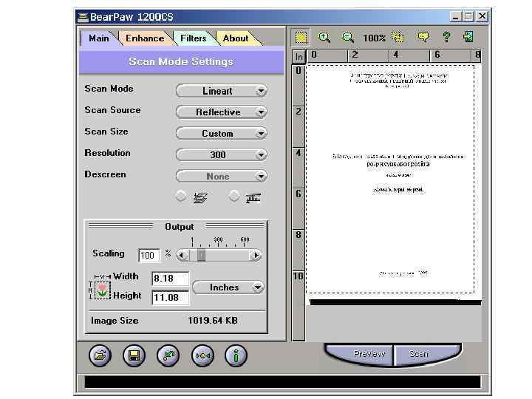Click the 100% zoom level text
This screenshot has width=532, height=399.
(x=374, y=38)
